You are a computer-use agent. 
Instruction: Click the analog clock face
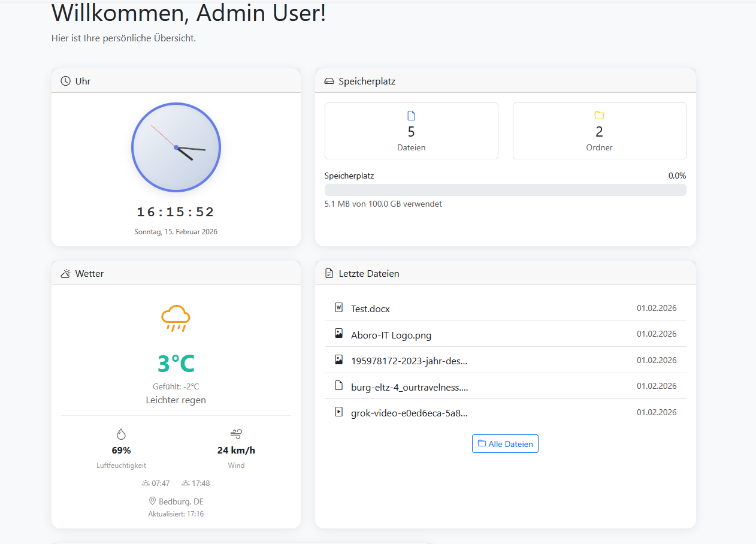pos(176,147)
